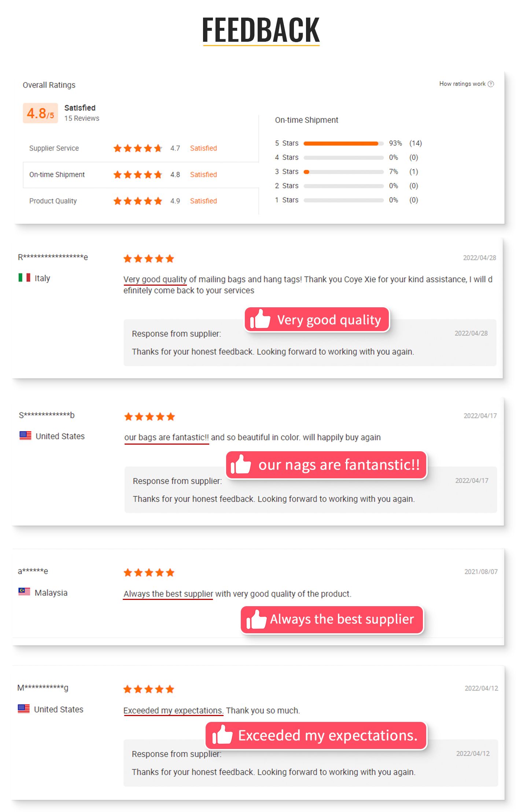Image resolution: width=516 pixels, height=812 pixels.
Task: Select the Product Quality rating row
Action: pos(140,201)
